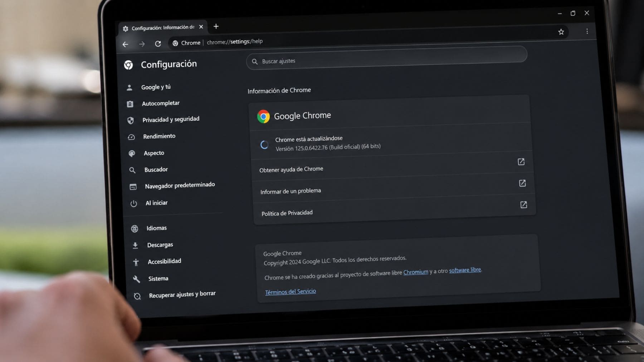Click the palette icon for Aspecto
Screen dimensions: 644x362
tap(132, 154)
